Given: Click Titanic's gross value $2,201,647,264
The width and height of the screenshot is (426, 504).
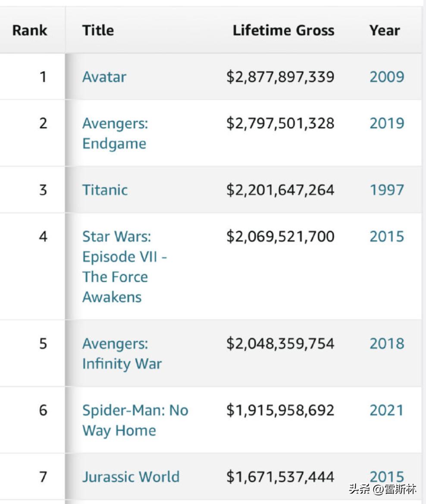Looking at the screenshot, I should point(280,190).
